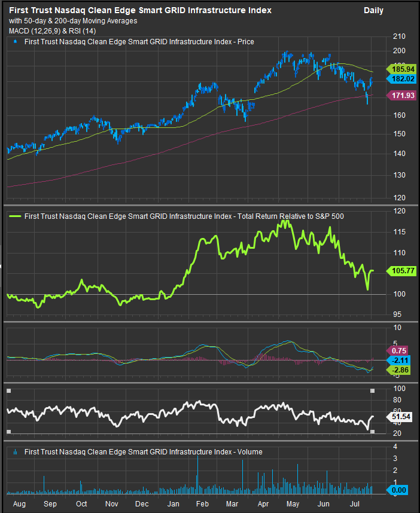Viewport: 420px width, 513px height.
Task: Click the -2.86 MACD signal value tag
Action: click(398, 370)
